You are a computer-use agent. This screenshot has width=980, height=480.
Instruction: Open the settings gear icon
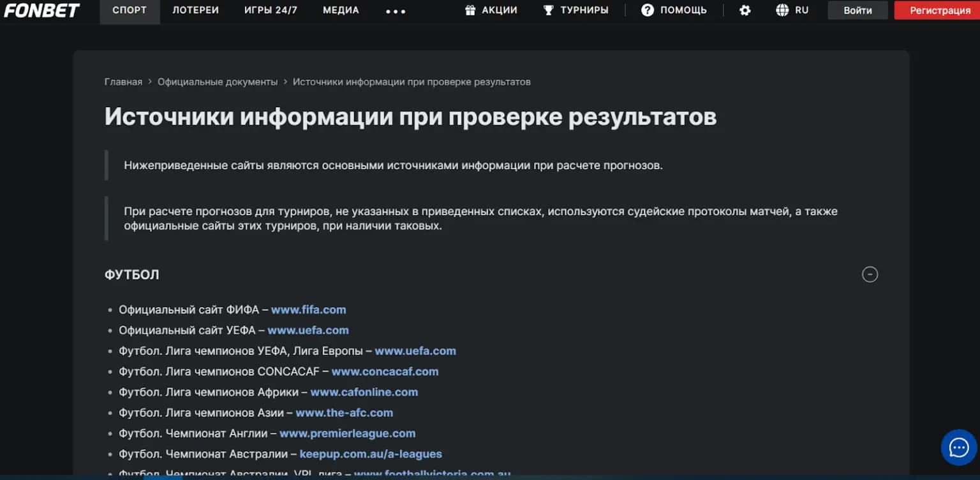point(745,10)
